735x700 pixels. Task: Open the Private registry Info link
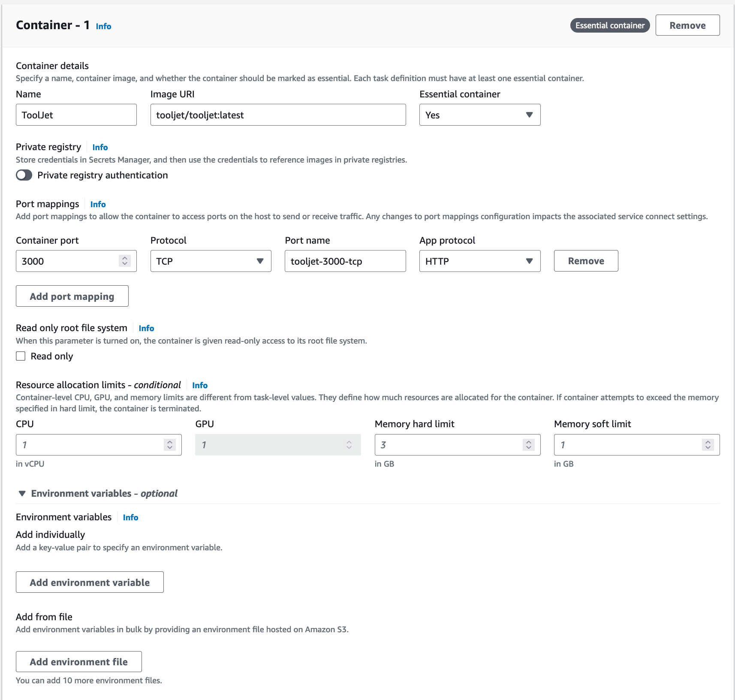(100, 148)
